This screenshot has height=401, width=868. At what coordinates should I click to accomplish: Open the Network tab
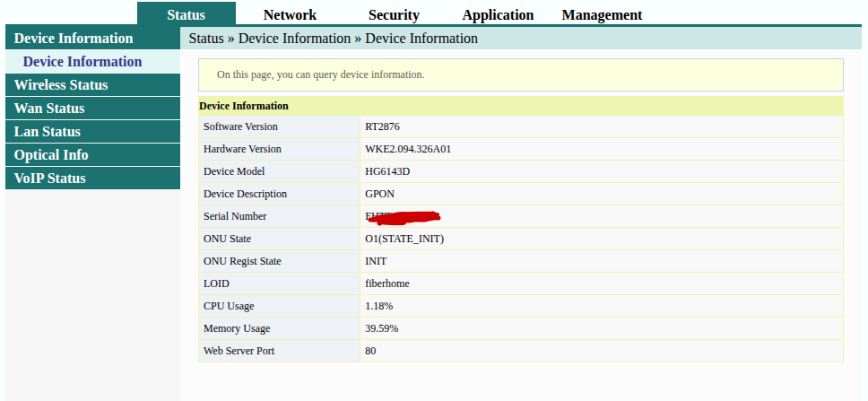[290, 14]
